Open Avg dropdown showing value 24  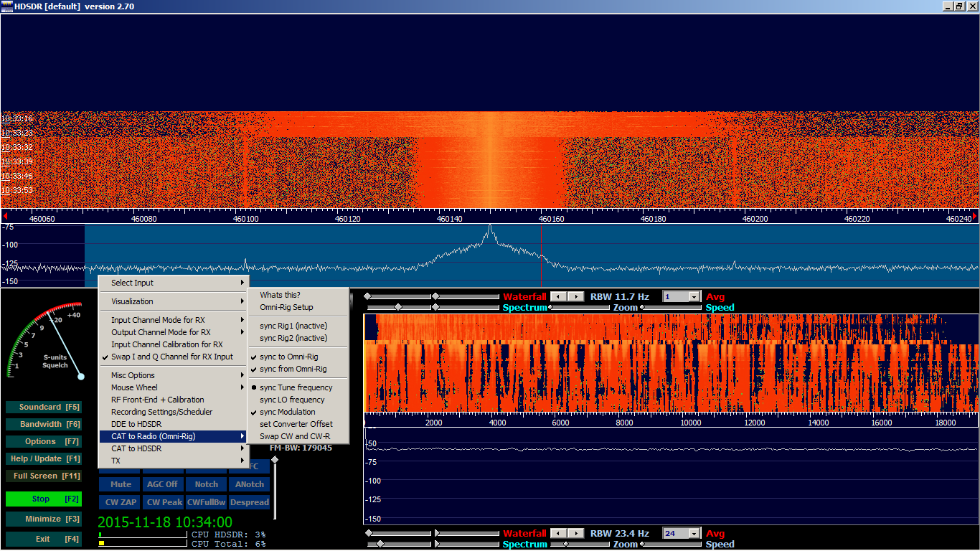coord(694,533)
